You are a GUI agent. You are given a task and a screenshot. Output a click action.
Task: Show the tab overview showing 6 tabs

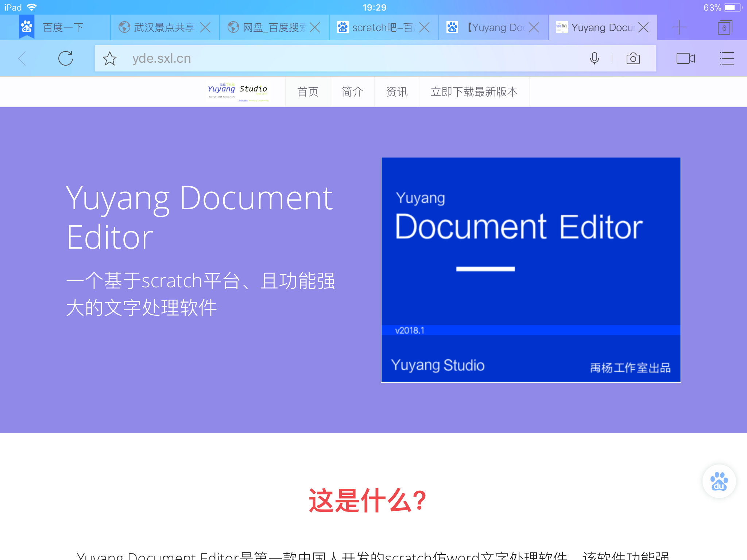pyautogui.click(x=724, y=28)
